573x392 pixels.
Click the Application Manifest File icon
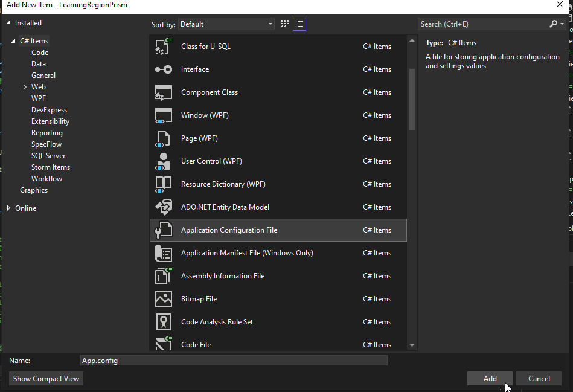tap(164, 253)
